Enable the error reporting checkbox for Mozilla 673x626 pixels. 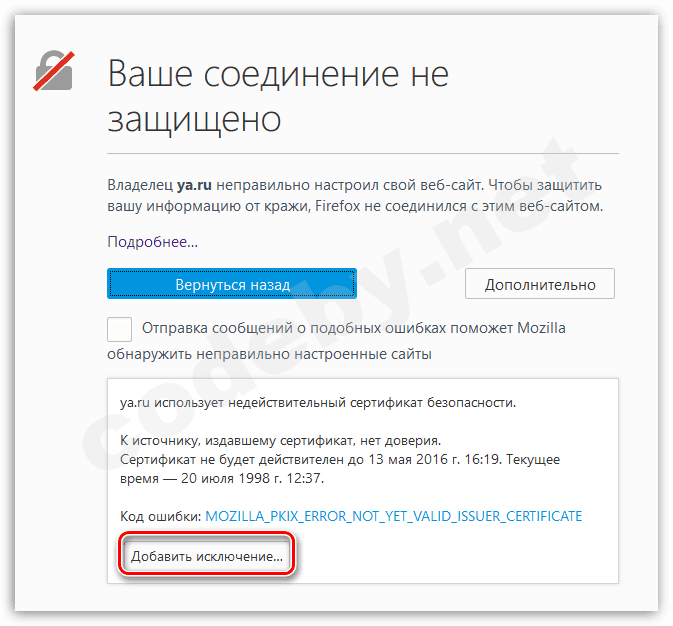coord(119,329)
